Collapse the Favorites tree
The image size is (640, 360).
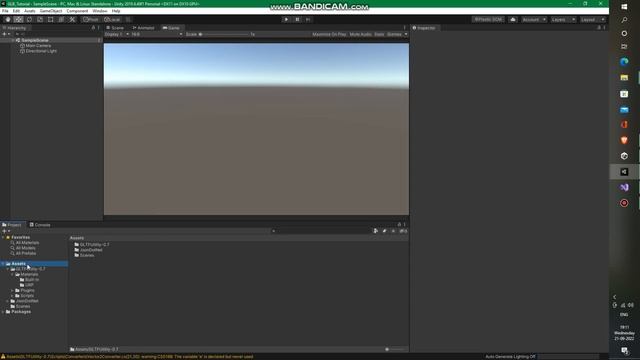(x=3, y=237)
